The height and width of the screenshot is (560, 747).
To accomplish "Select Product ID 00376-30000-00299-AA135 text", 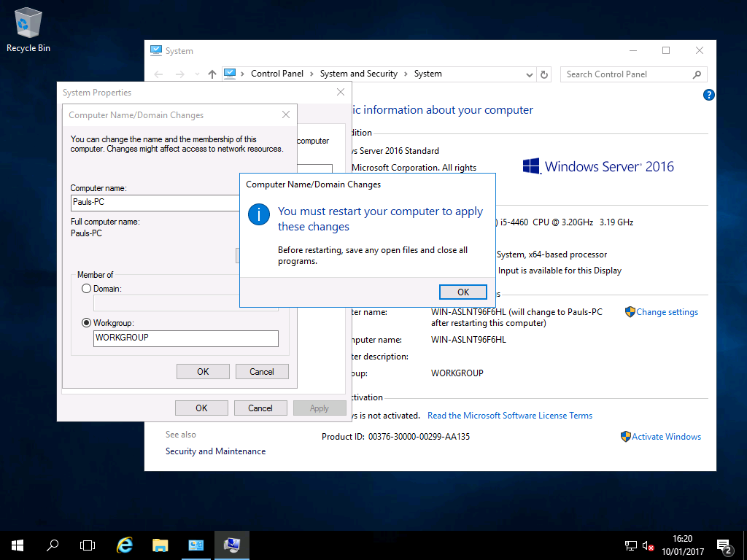I will click(x=395, y=437).
